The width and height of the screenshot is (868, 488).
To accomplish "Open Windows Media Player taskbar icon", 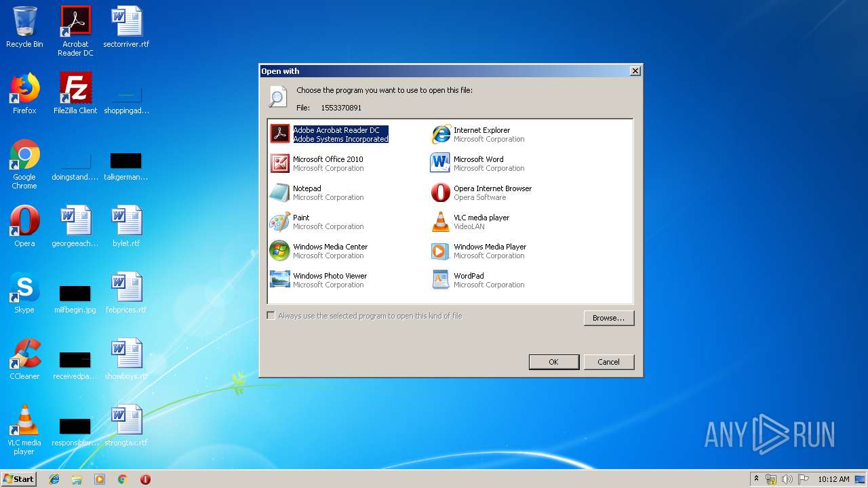I will (100, 479).
